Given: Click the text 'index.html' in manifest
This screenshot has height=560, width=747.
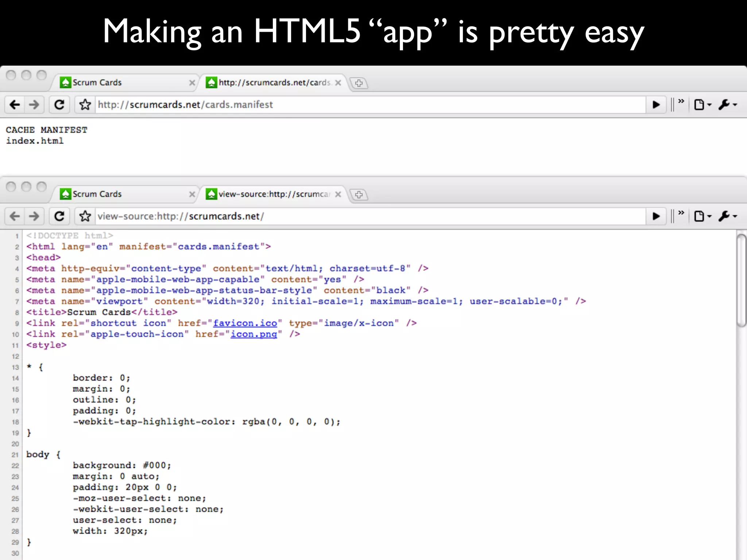Looking at the screenshot, I should coord(35,141).
